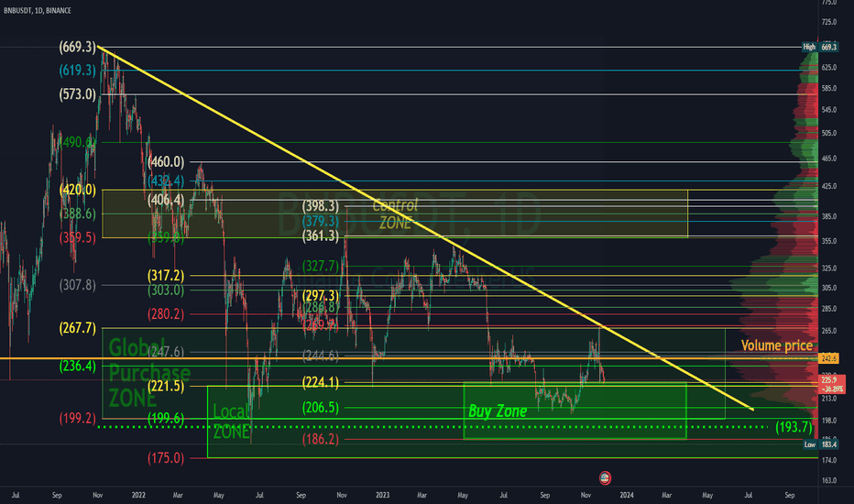
Task: Click the (420.0) yellow level label
Action: (77, 191)
